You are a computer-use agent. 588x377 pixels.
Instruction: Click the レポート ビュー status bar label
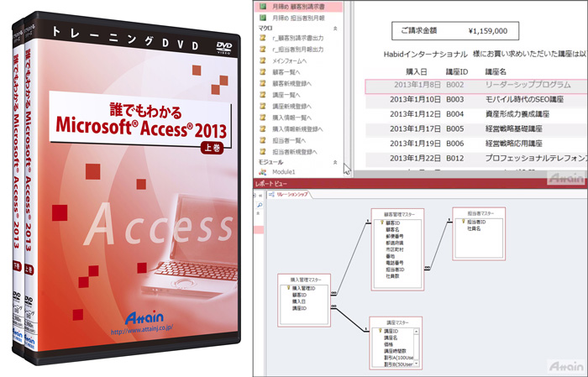point(270,184)
